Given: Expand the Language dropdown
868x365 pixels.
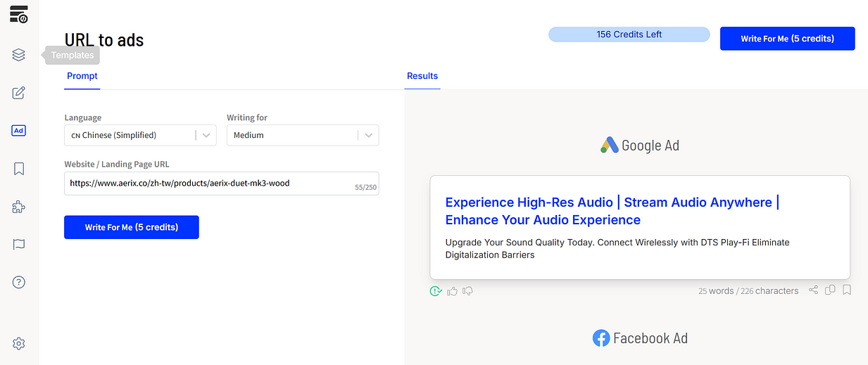Looking at the screenshot, I should [x=206, y=135].
